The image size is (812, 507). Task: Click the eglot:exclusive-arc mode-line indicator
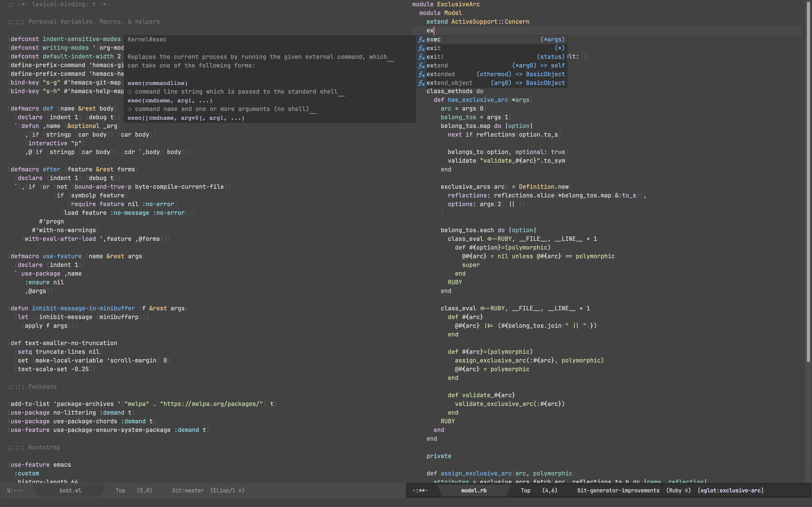[730, 490]
